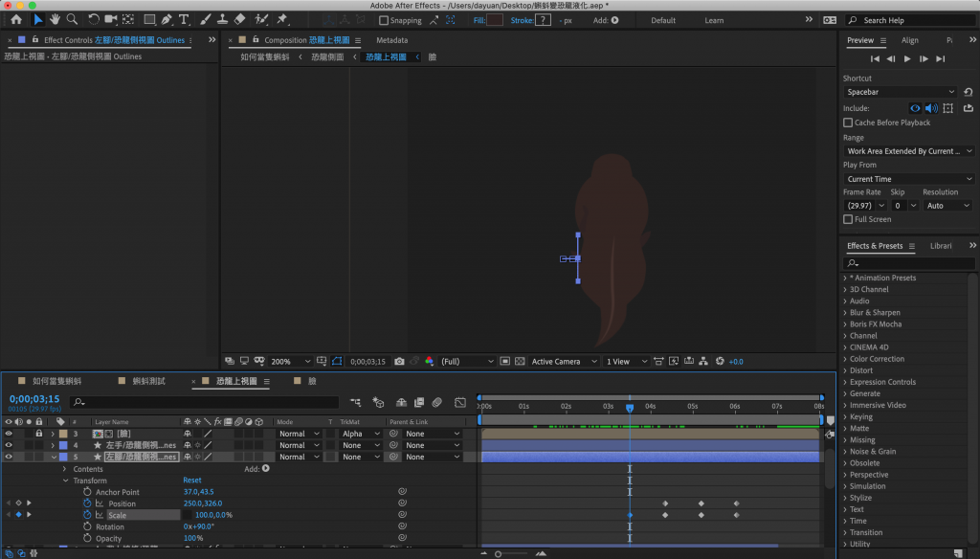Image resolution: width=980 pixels, height=559 pixels.
Task: Click the Rotation value 0x+90.0°
Action: (x=199, y=526)
